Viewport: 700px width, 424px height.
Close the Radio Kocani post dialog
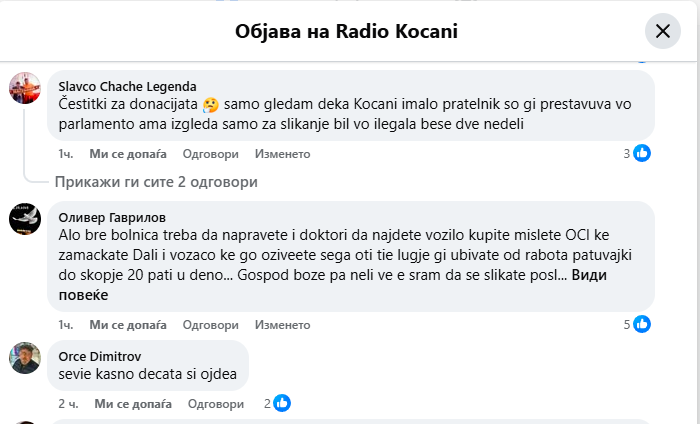click(662, 31)
